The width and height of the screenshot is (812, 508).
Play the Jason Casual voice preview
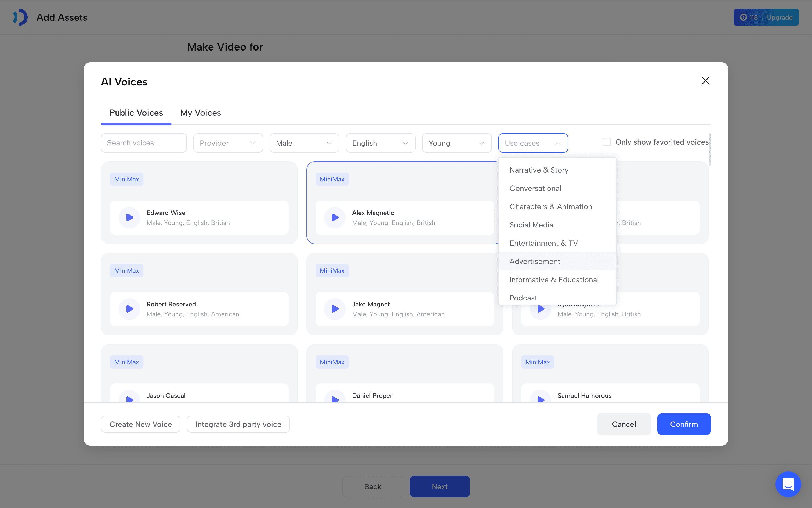click(x=129, y=396)
